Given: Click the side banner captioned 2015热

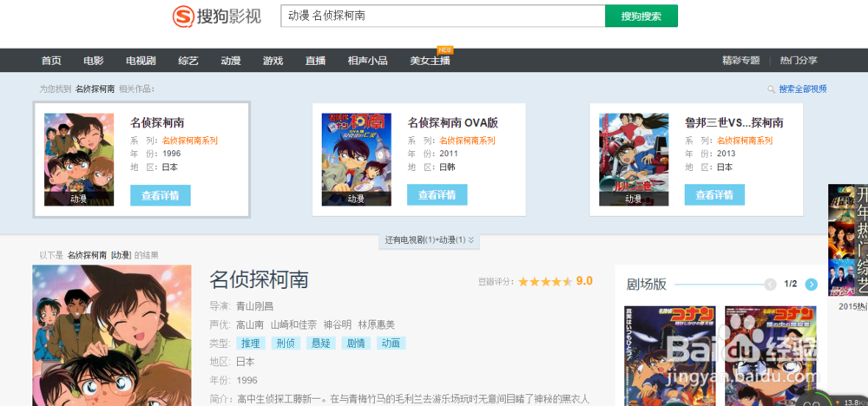Looking at the screenshot, I should tap(848, 240).
